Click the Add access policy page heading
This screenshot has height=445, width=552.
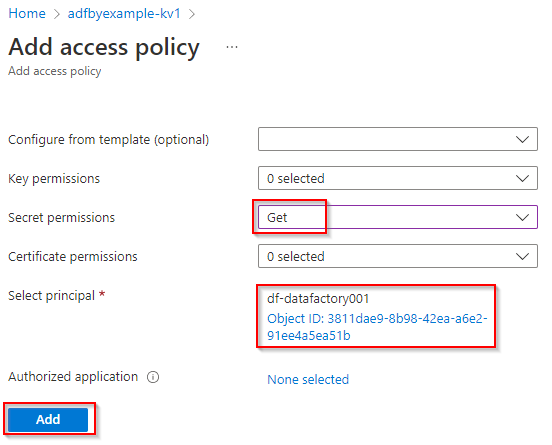coord(104,47)
